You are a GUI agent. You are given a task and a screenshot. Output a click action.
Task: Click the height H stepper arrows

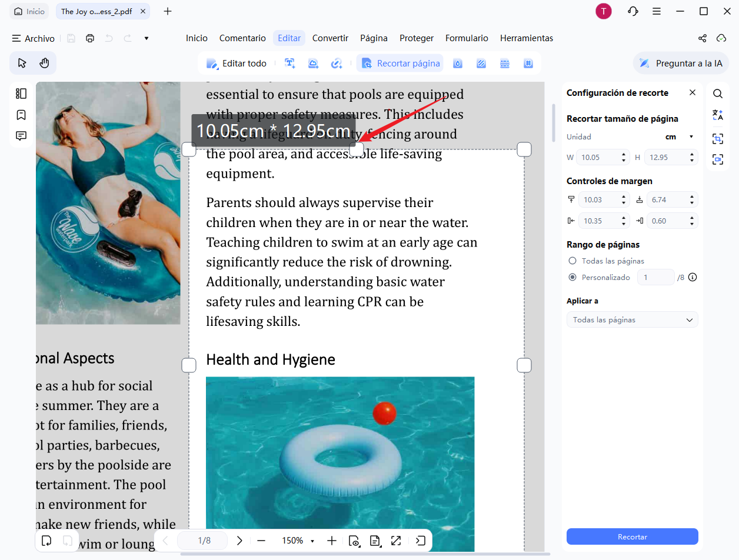[x=692, y=157]
